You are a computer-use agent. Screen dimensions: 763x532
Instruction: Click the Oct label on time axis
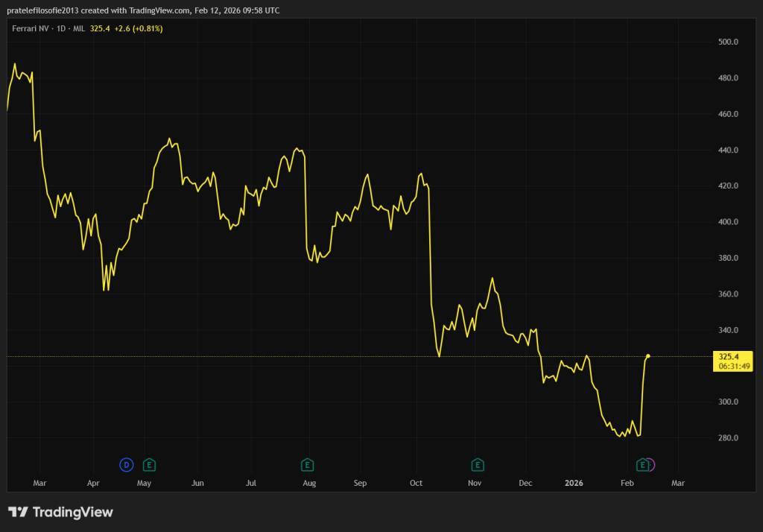416,483
